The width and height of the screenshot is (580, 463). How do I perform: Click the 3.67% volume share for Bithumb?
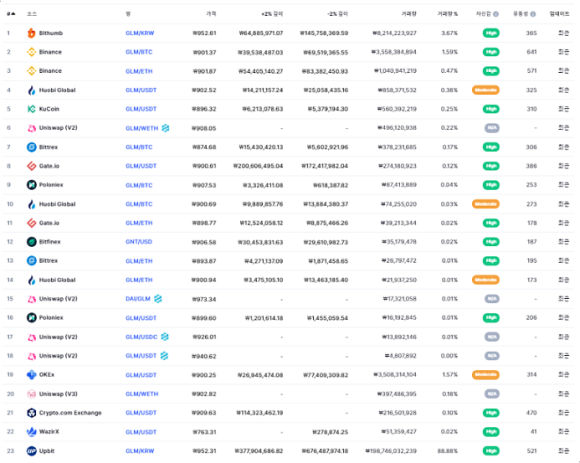(449, 33)
